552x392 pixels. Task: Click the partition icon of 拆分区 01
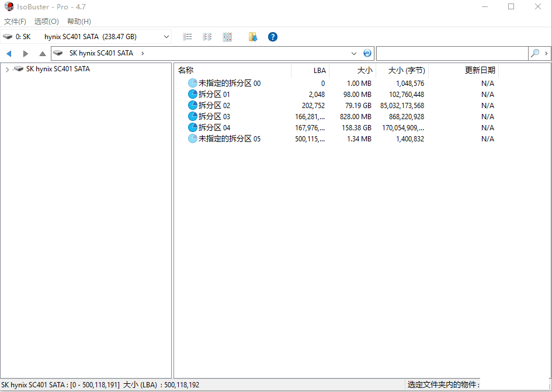click(193, 94)
